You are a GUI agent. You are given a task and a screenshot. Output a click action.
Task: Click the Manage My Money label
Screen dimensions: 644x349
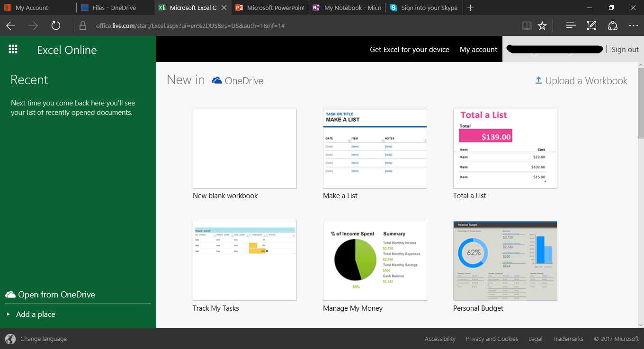(353, 308)
